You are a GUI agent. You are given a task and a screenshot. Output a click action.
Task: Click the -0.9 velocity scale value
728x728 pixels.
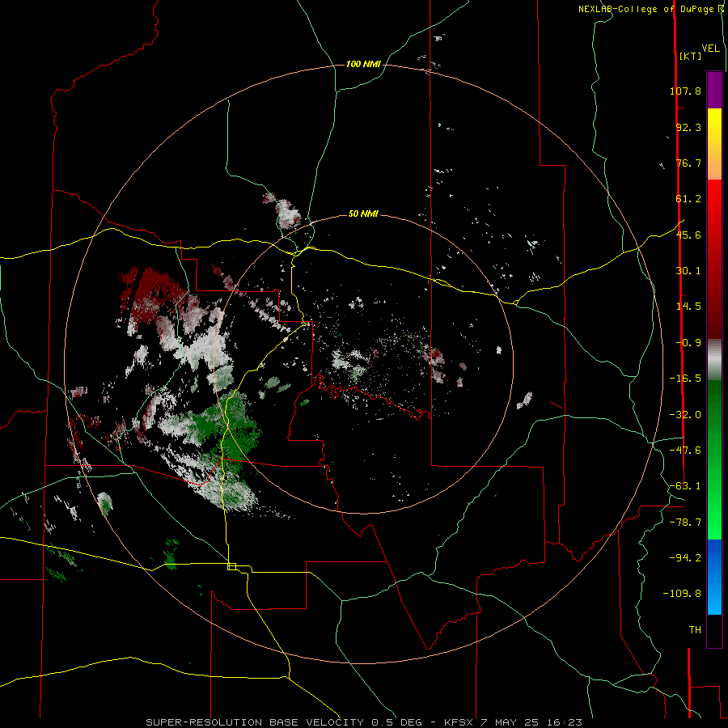[x=688, y=343]
